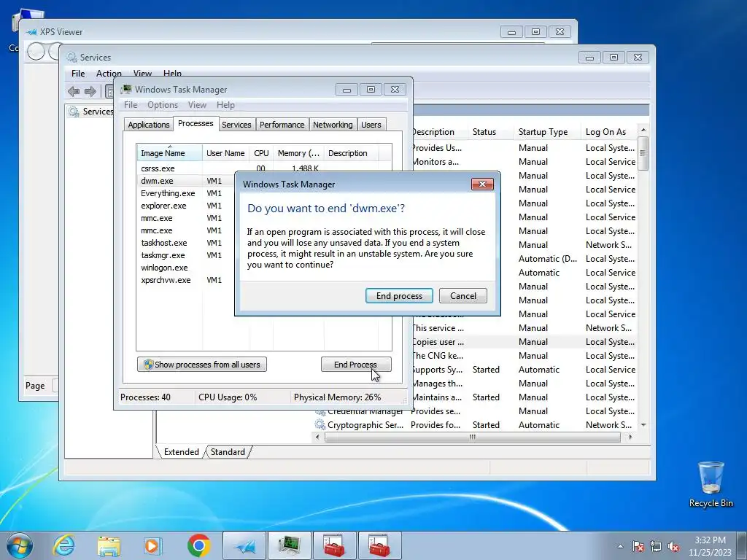Click Back arrow in Services toolbar
Screen dimensions: 747x560
(x=74, y=91)
